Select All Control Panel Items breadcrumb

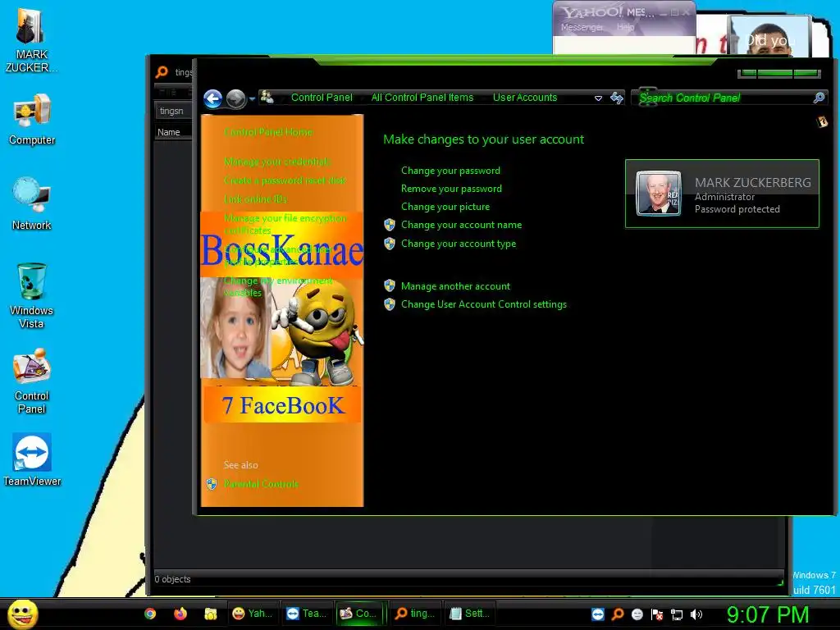[x=422, y=98]
